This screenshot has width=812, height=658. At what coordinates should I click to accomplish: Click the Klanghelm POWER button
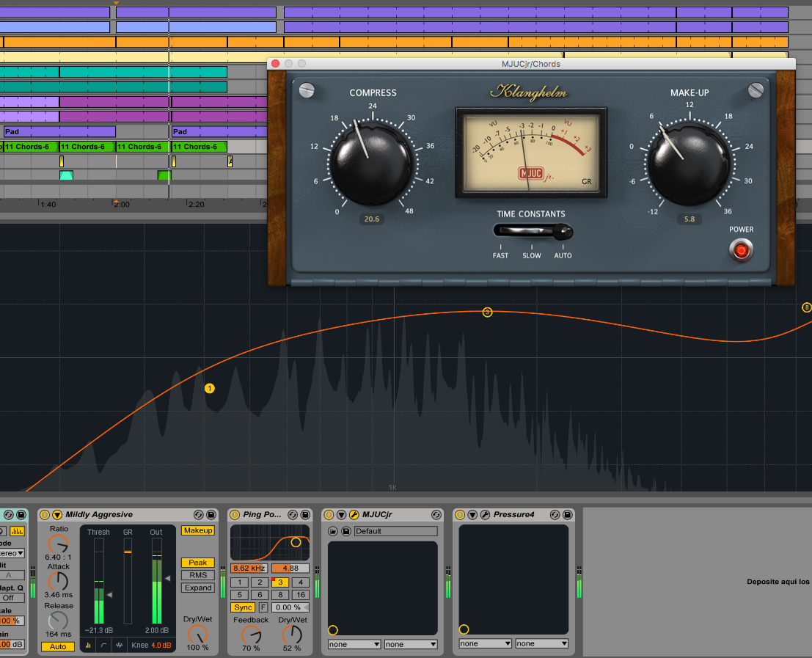[741, 251]
